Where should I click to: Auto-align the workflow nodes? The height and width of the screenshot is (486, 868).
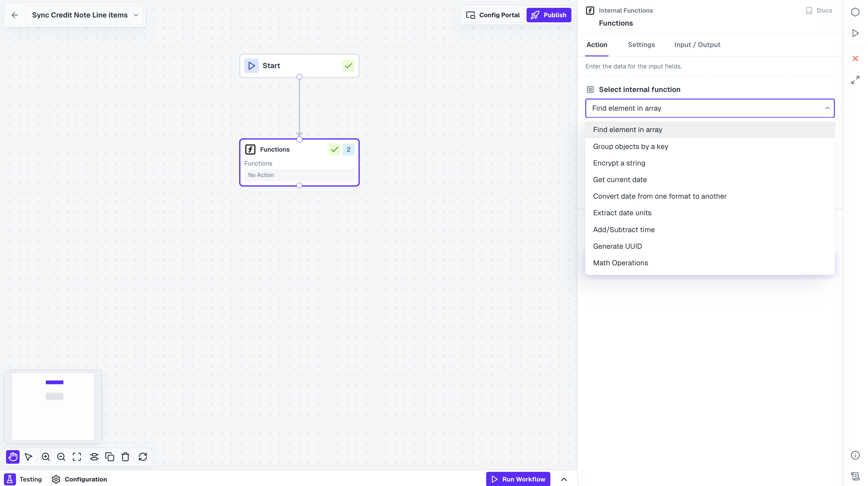pos(94,457)
